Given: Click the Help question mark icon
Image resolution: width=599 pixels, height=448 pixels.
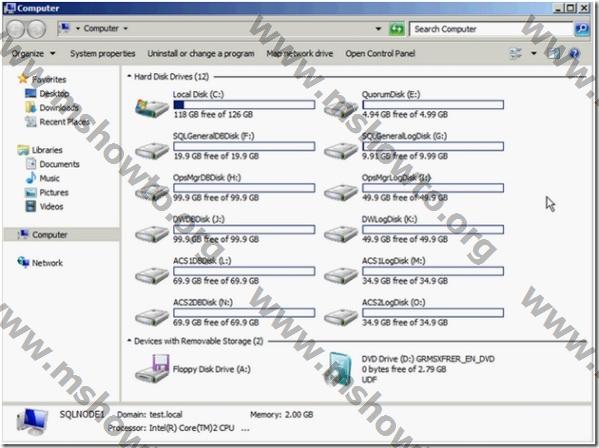Looking at the screenshot, I should point(574,53).
